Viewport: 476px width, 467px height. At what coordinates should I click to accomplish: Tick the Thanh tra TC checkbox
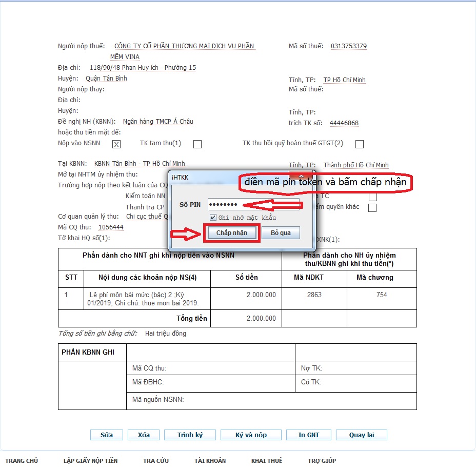(373, 197)
